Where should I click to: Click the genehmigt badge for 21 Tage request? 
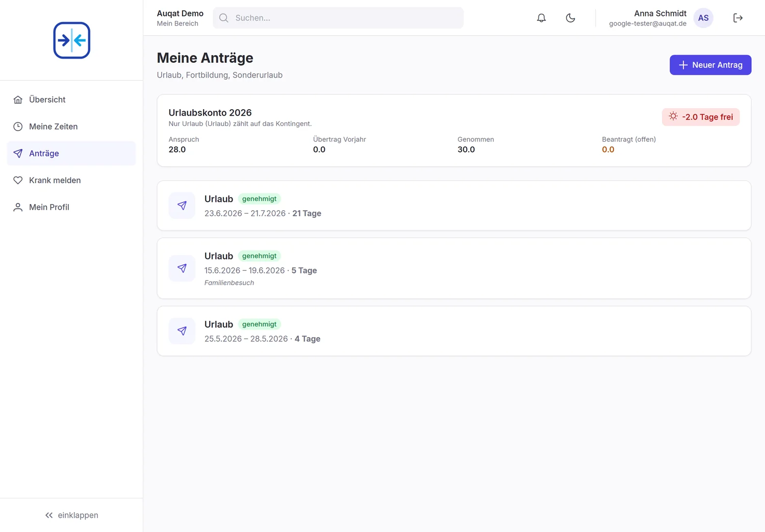(x=259, y=199)
